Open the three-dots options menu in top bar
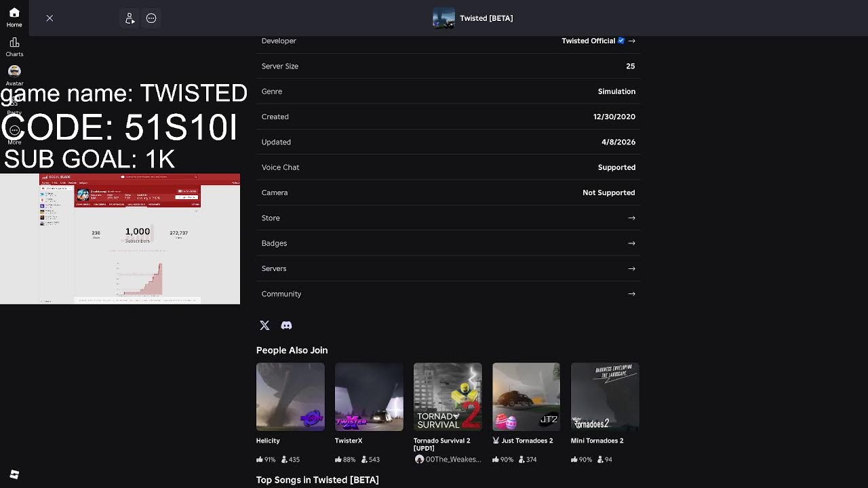Viewport: 868px width, 488px height. pos(151,18)
